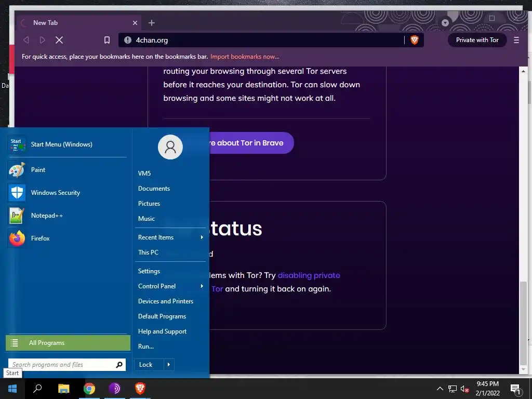Open the tab search dropdown arrow
Viewport: 532px width, 399px height.
click(445, 23)
